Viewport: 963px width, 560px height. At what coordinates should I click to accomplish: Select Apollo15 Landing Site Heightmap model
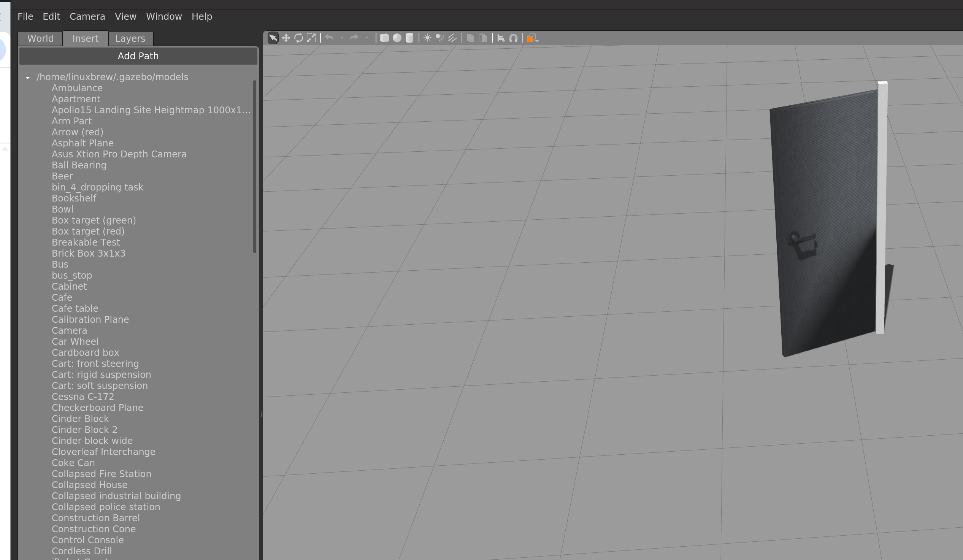click(x=151, y=110)
